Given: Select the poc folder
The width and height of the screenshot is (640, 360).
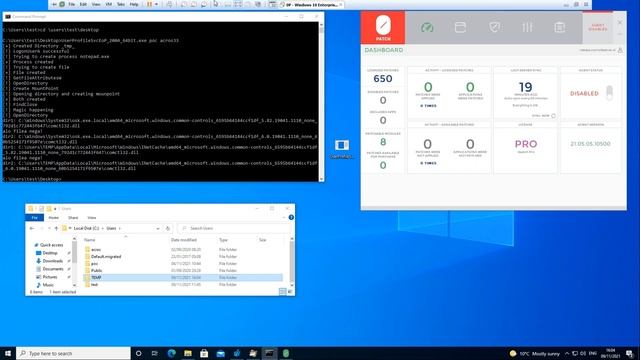Looking at the screenshot, I should [94, 264].
